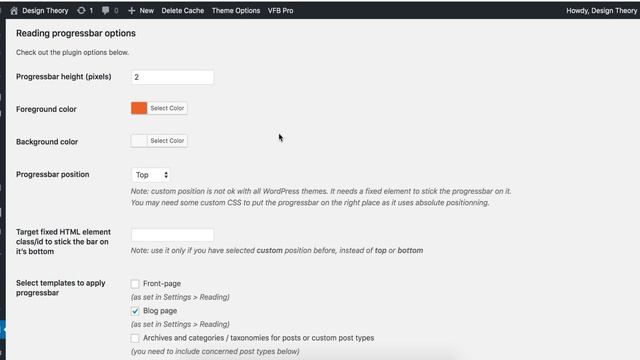The width and height of the screenshot is (640, 360).
Task: Click the orange foreground color swatch
Action: (139, 108)
